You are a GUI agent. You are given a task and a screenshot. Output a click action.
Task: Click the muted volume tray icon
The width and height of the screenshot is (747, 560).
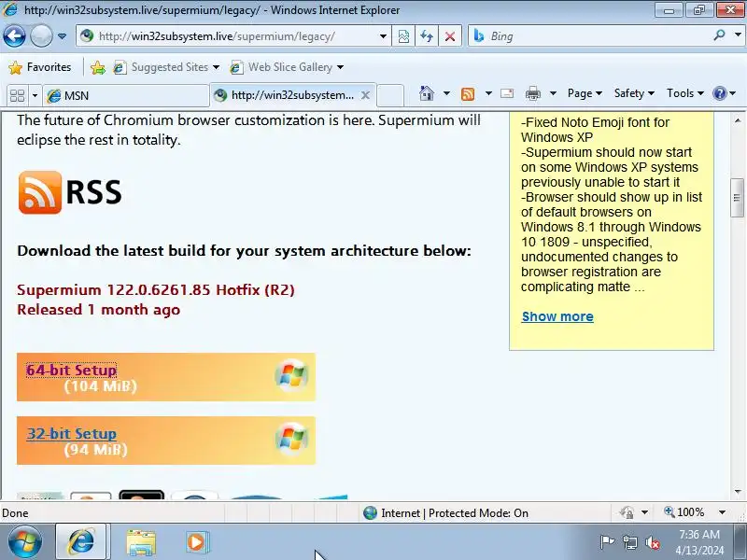[653, 542]
